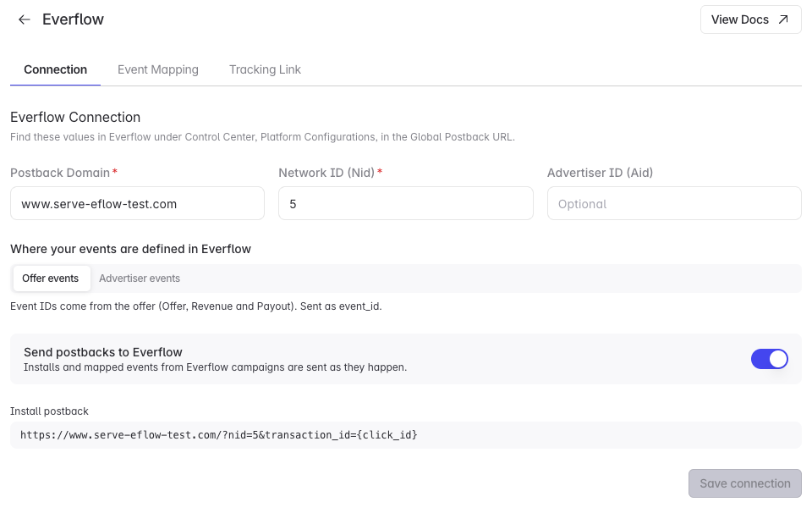Screen dimensions: 812x513
Task: Click the Everflow Connection heading
Action: (x=75, y=117)
